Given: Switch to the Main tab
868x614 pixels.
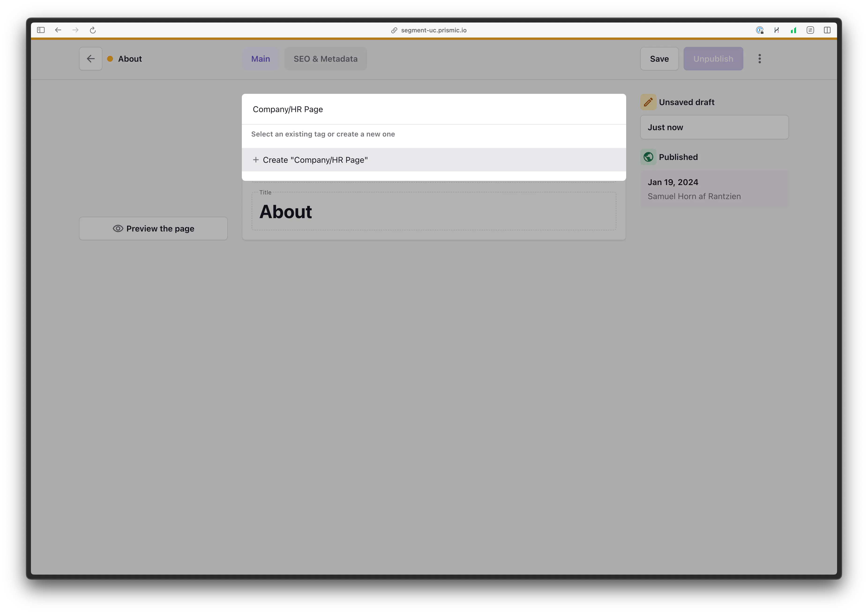Looking at the screenshot, I should click(x=261, y=59).
